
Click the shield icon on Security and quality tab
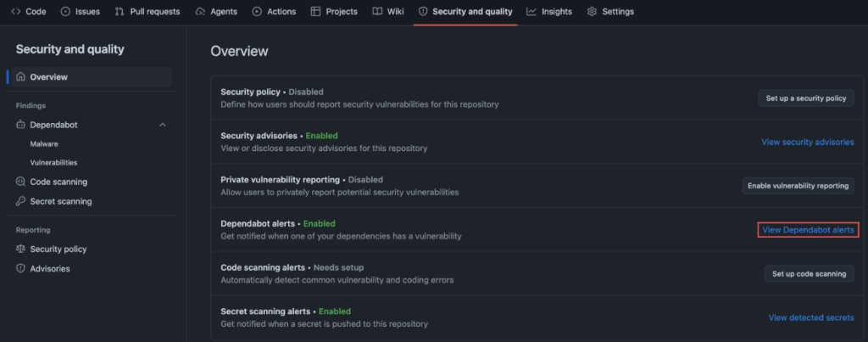coord(423,11)
